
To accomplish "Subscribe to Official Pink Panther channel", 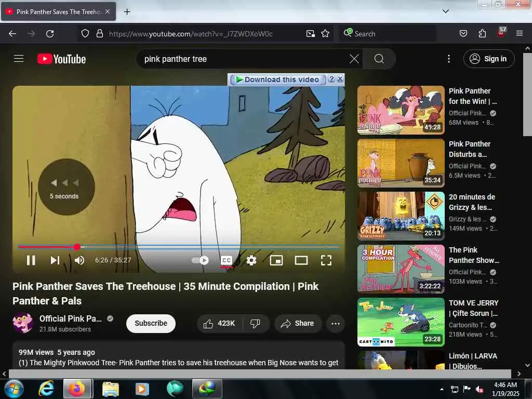I will [x=151, y=323].
